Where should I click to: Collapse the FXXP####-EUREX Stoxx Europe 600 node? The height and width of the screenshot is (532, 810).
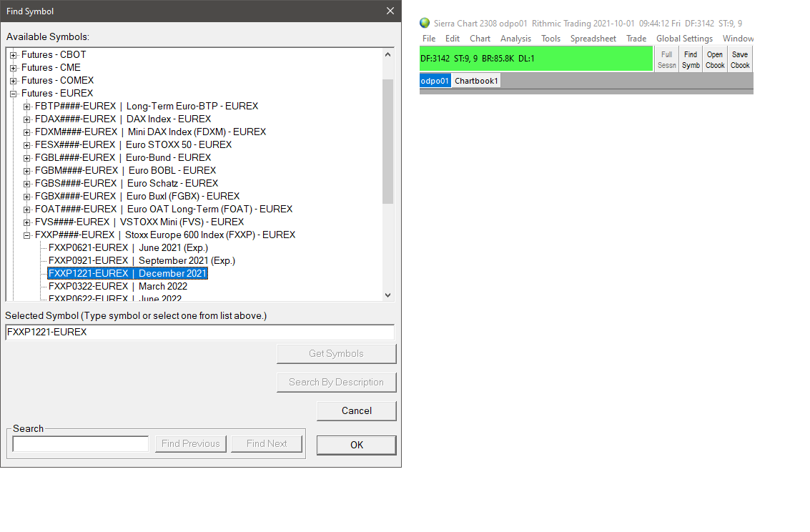coord(27,235)
